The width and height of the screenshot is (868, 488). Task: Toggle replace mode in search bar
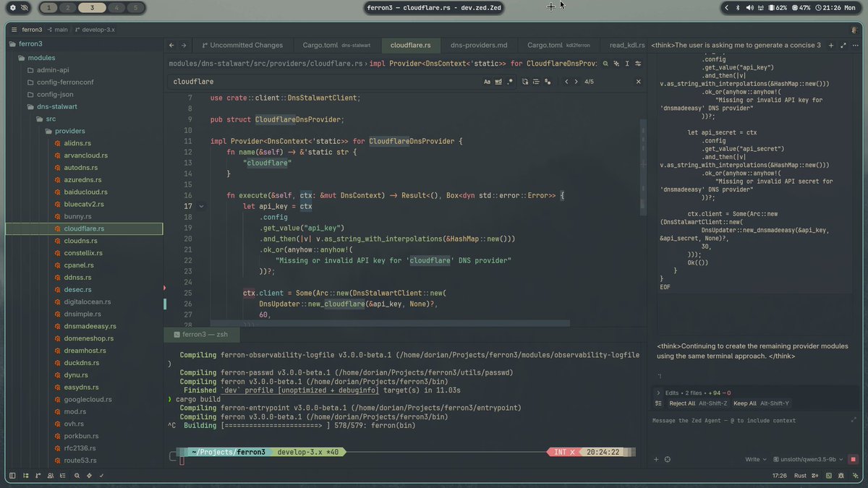[524, 82]
